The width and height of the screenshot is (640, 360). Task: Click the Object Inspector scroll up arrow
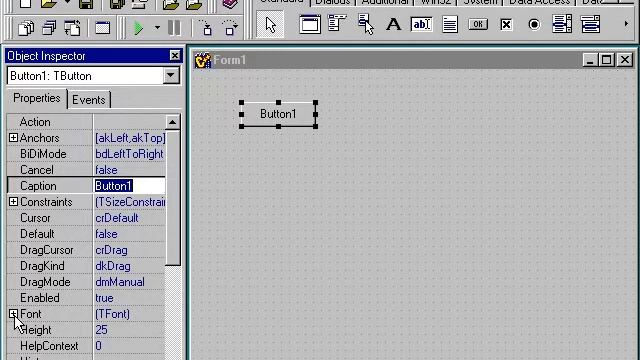coord(172,122)
